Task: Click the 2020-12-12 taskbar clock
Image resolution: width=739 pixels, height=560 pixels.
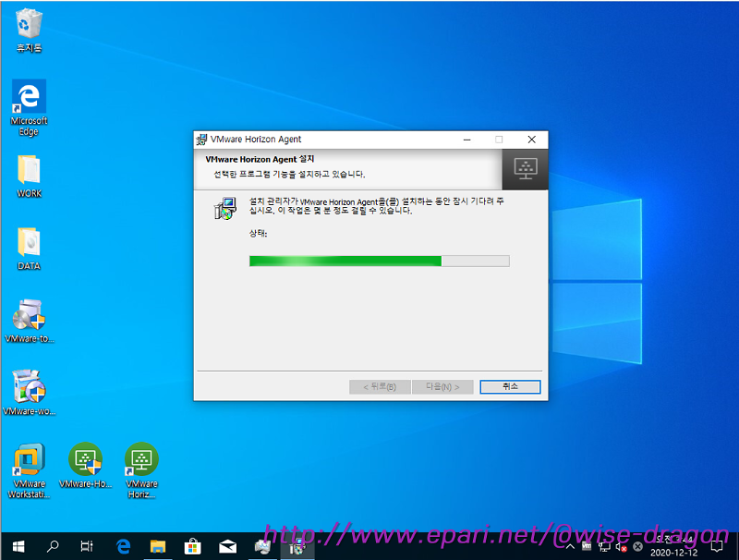Action: 674,547
